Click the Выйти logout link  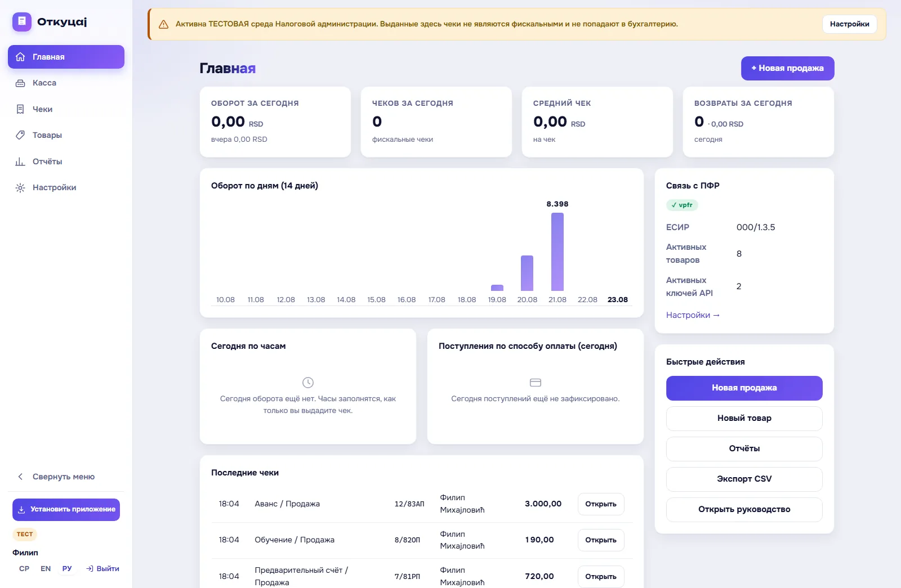[102, 569]
